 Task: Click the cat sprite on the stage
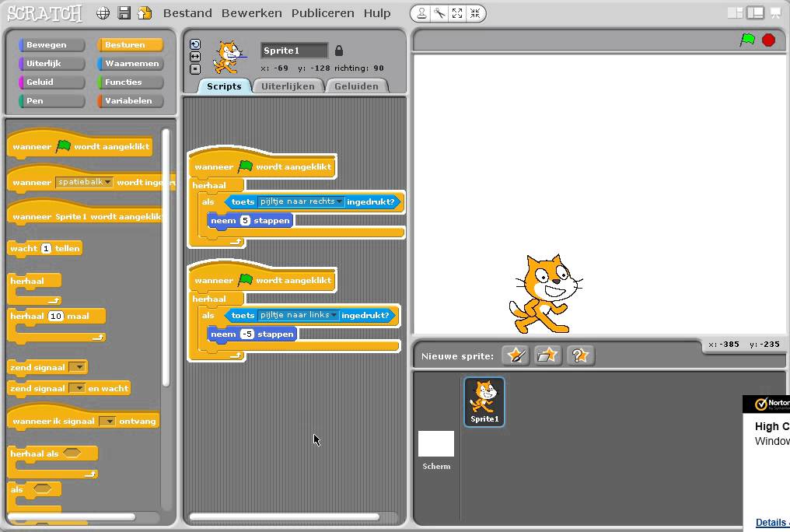[x=546, y=295]
